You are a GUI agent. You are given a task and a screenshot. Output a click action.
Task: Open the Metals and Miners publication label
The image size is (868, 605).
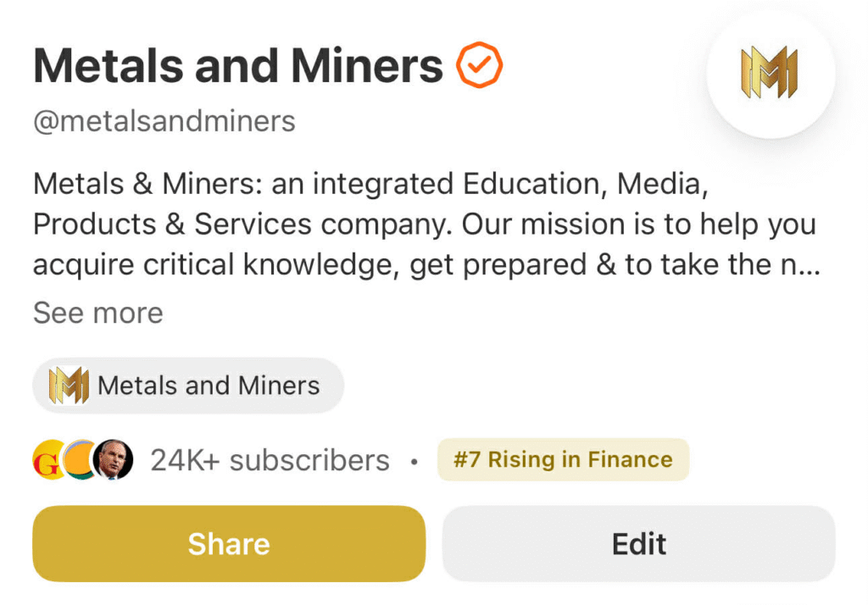[209, 386]
